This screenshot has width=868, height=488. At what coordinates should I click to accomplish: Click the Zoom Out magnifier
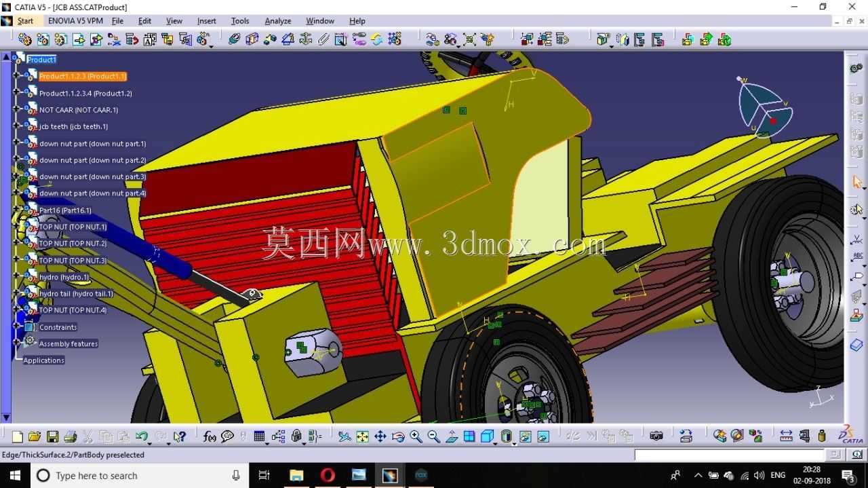(x=434, y=436)
